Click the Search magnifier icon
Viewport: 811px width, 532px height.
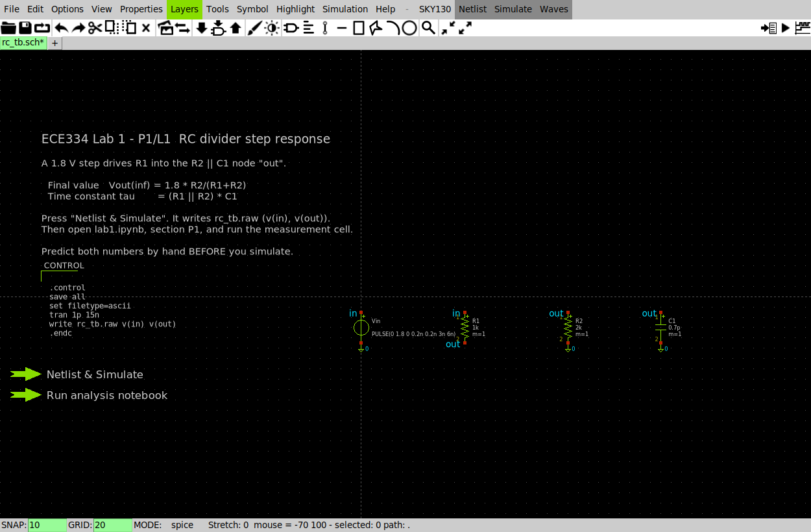[x=428, y=28]
